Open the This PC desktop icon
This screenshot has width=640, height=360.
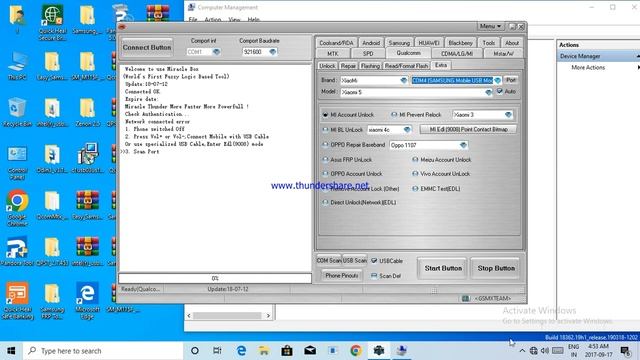(x=17, y=65)
